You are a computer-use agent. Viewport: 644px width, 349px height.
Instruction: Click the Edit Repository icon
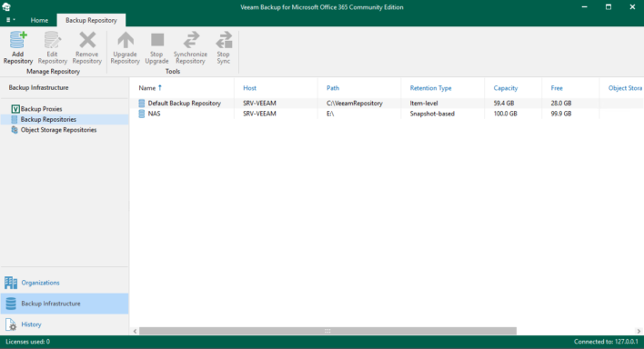click(x=52, y=40)
